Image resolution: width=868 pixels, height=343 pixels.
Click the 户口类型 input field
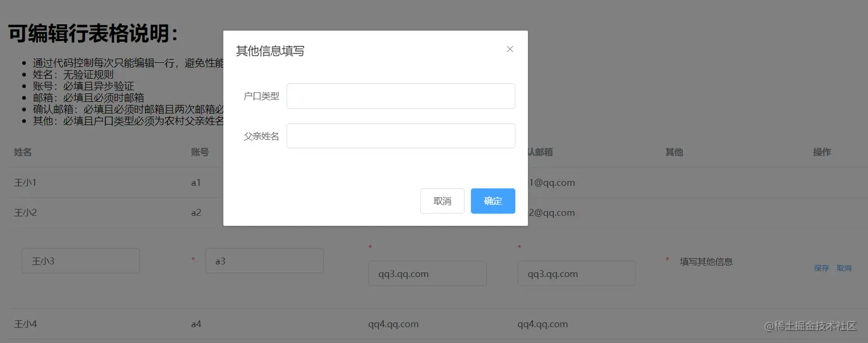pyautogui.click(x=401, y=96)
